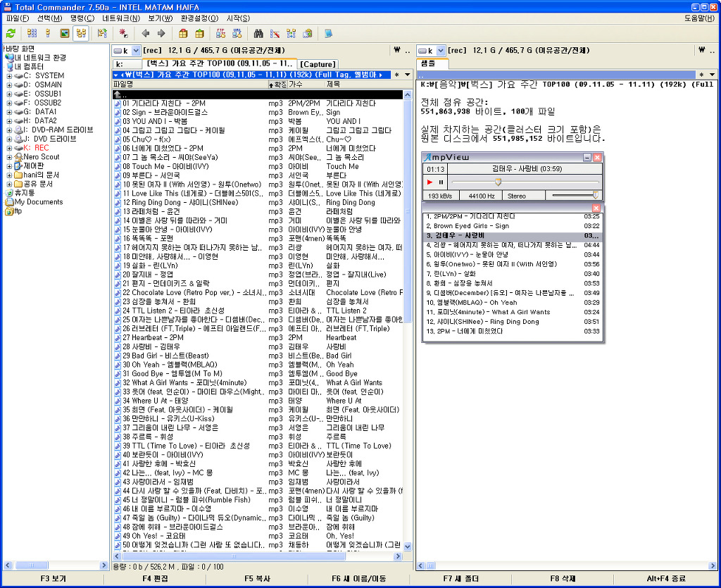This screenshot has width=721, height=588.
Task: Click the AmpView volume slider
Action: [576, 195]
